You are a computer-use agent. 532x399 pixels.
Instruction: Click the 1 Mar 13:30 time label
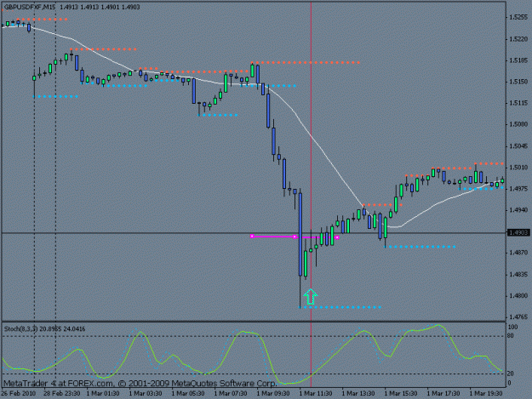click(358, 394)
